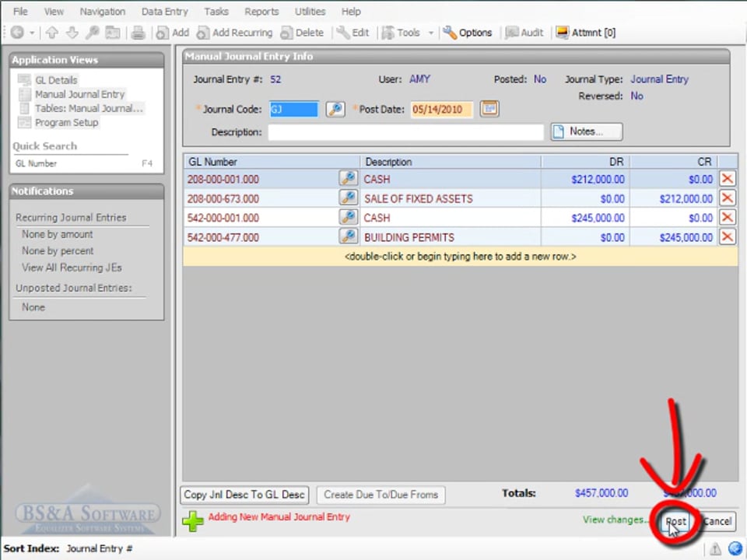Click Delete in the toolbar
This screenshot has width=747, height=560.
click(x=302, y=33)
